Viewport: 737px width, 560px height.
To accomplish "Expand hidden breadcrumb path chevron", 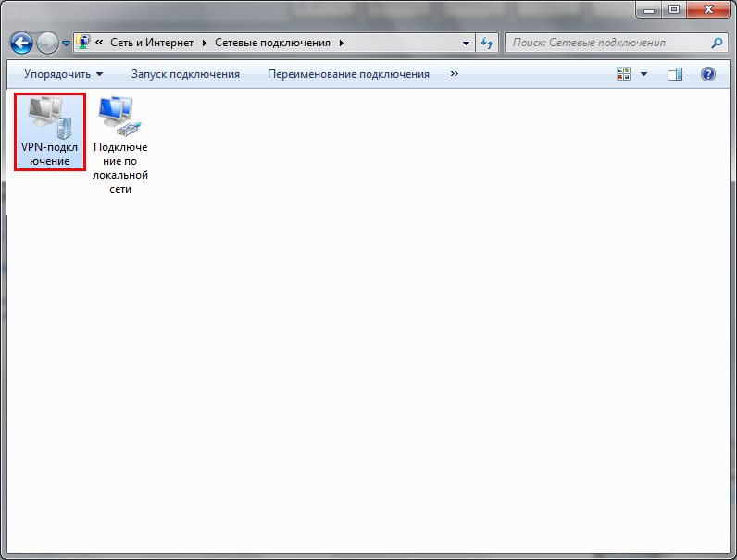I will point(99,43).
